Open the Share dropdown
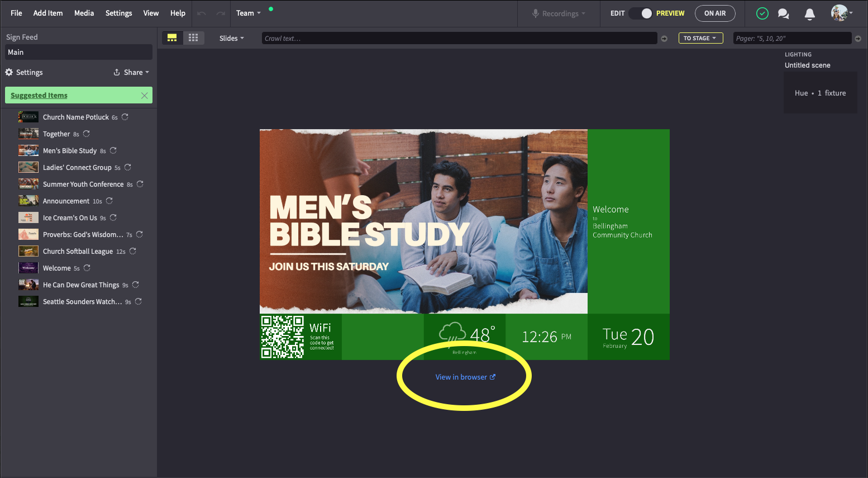Viewport: 868px width, 478px height. pos(132,72)
